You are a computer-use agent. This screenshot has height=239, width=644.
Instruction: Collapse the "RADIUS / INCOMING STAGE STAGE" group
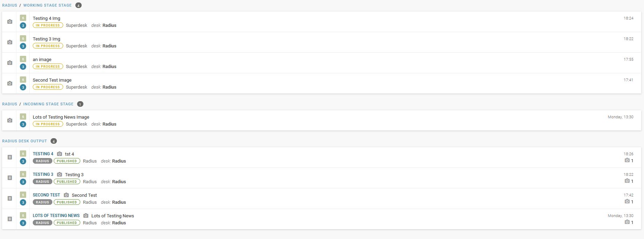click(x=48, y=104)
